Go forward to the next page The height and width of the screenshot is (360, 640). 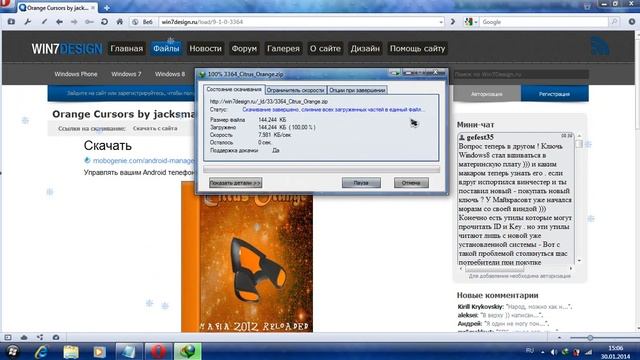coord(74,22)
